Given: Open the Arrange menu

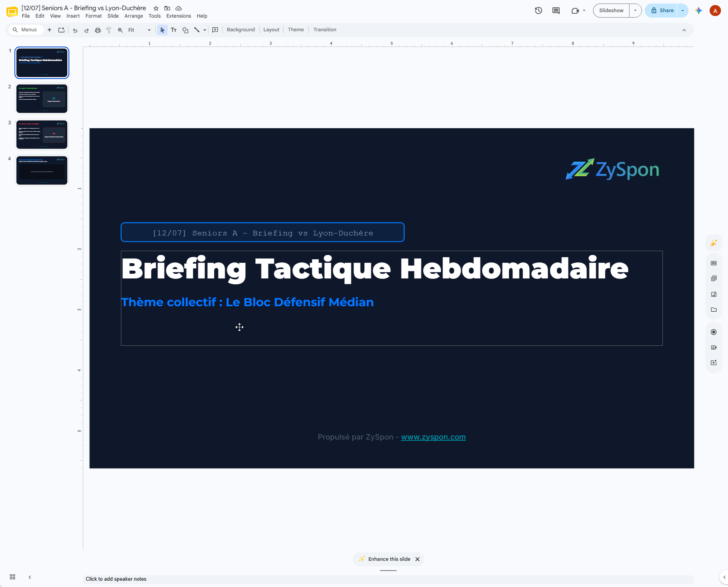Looking at the screenshot, I should coord(134,16).
